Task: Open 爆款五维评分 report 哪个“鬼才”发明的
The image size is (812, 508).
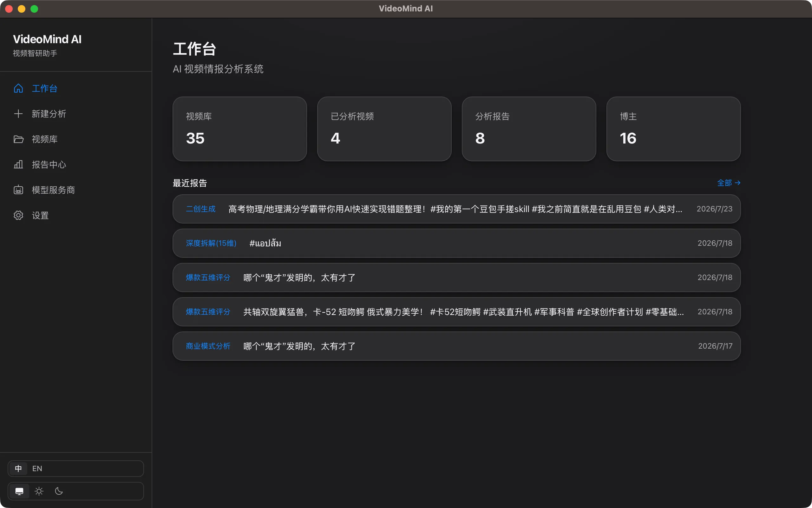Action: click(456, 277)
